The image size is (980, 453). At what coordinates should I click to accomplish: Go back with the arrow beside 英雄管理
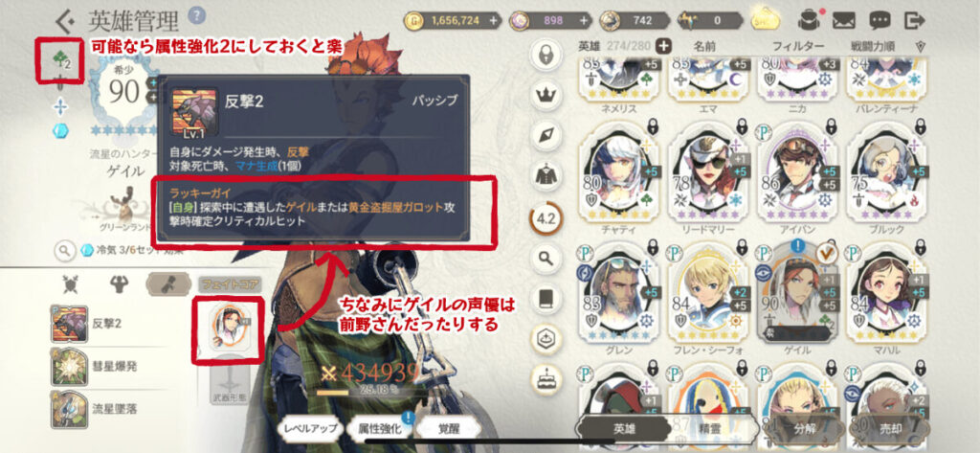[x=65, y=21]
